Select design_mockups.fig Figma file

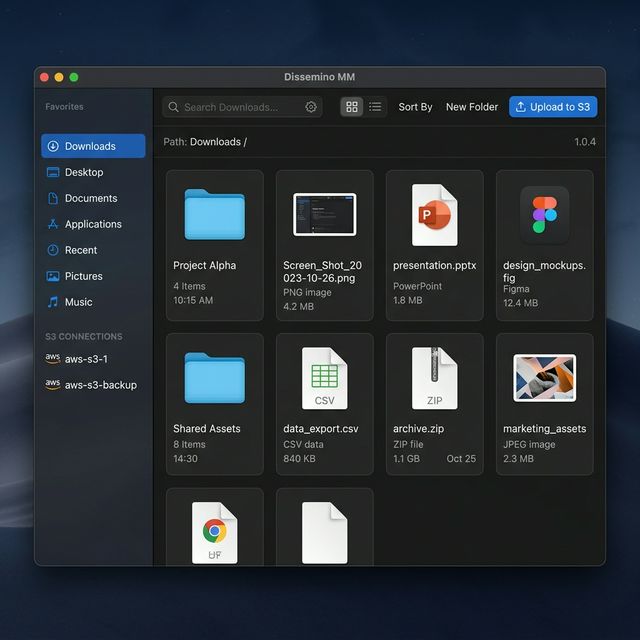coord(544,245)
